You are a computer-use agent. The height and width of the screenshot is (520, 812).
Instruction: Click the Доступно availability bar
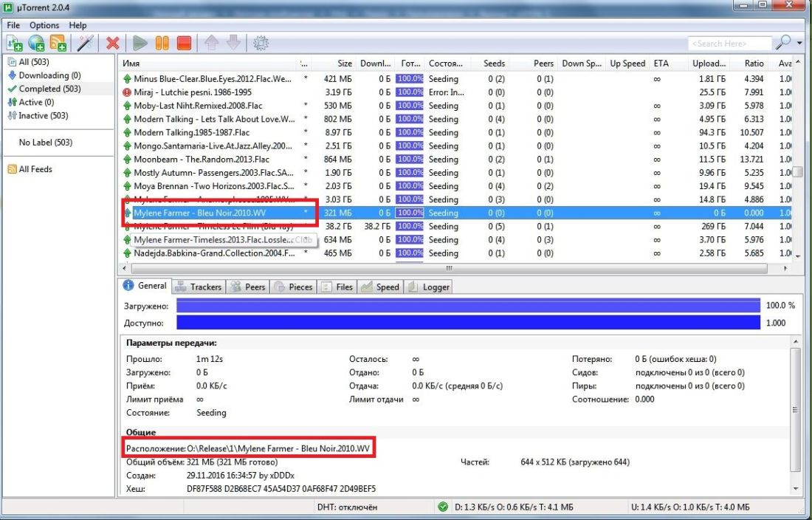coord(468,323)
